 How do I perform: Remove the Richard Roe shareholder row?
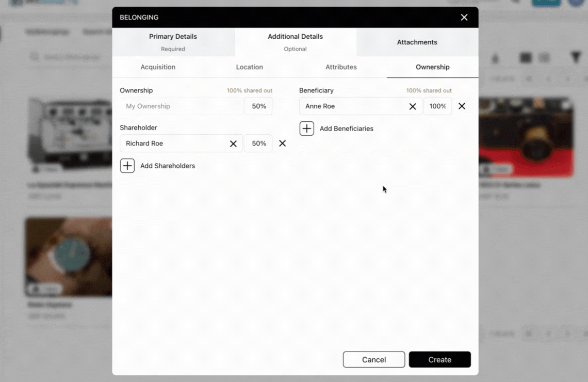[x=282, y=144]
